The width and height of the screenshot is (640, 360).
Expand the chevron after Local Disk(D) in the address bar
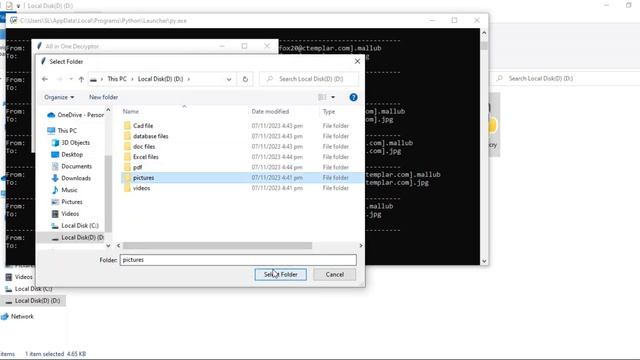tap(189, 79)
